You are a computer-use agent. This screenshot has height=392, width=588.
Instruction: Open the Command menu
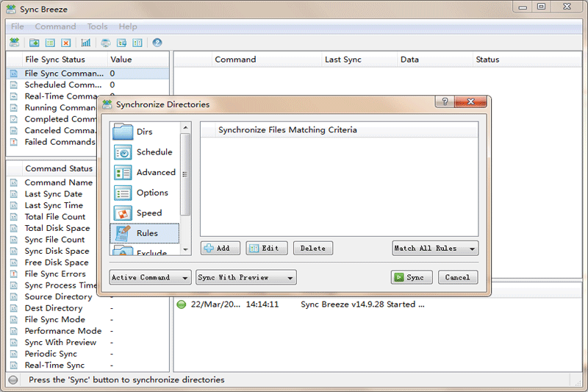[56, 26]
